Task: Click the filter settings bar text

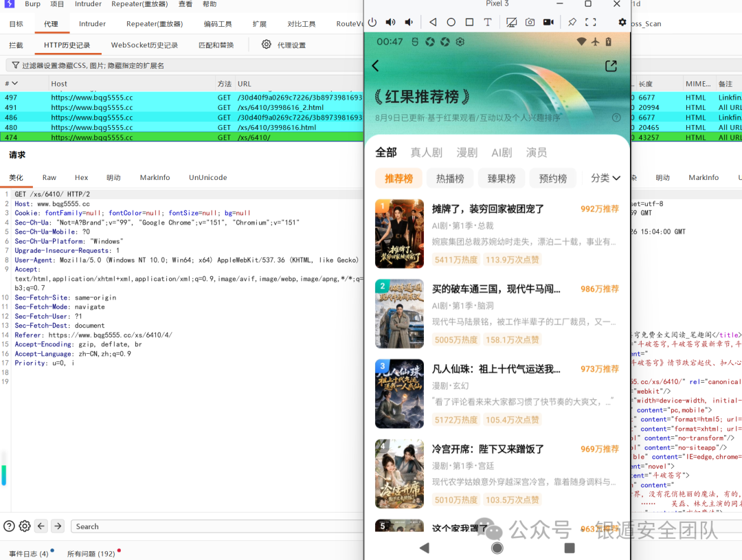Action: [x=93, y=65]
